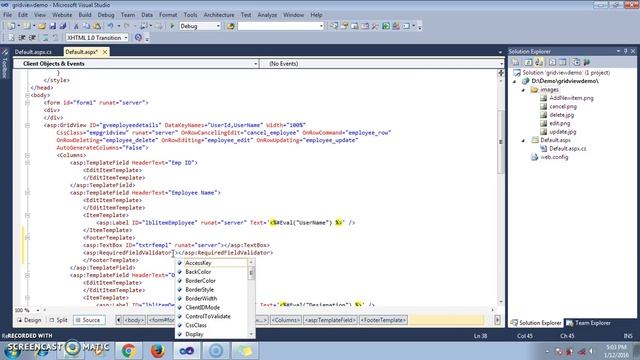Image resolution: width=640 pixels, height=360 pixels.
Task: Select update.jpg in Solution Explorer
Action: (562, 132)
